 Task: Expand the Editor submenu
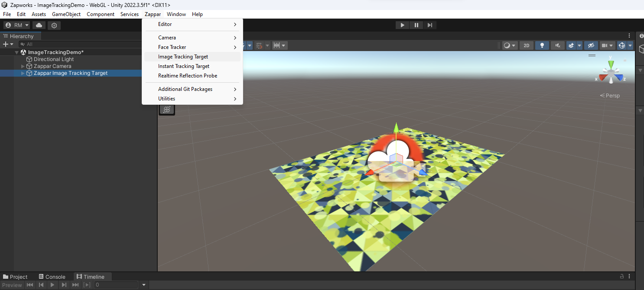point(192,24)
